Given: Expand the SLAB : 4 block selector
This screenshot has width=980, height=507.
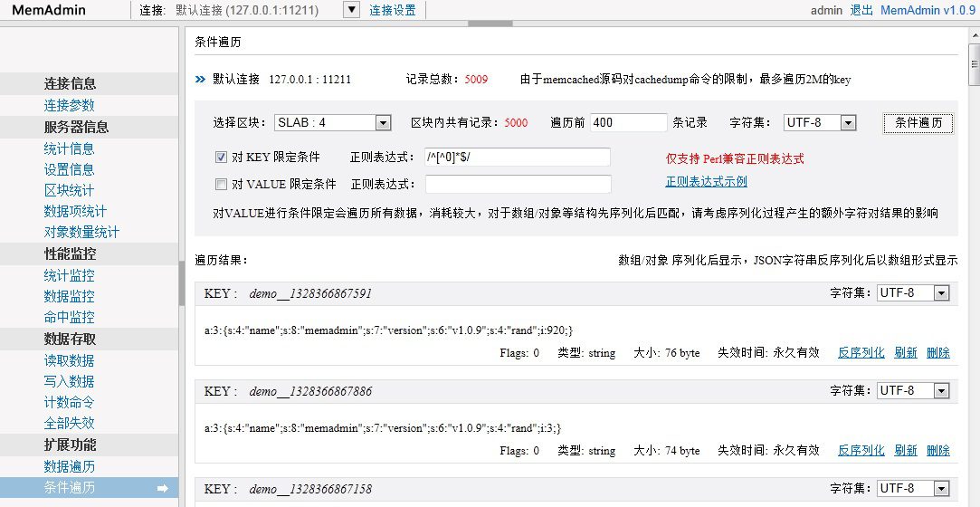Looking at the screenshot, I should 383,123.
